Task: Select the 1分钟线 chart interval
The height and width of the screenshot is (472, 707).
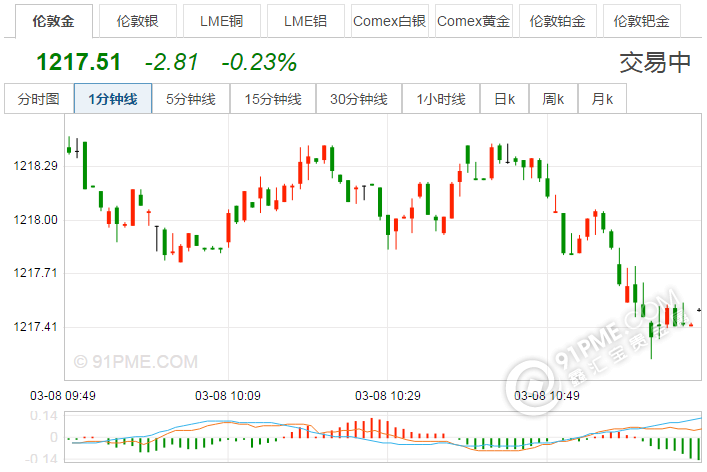Action: coord(113,99)
